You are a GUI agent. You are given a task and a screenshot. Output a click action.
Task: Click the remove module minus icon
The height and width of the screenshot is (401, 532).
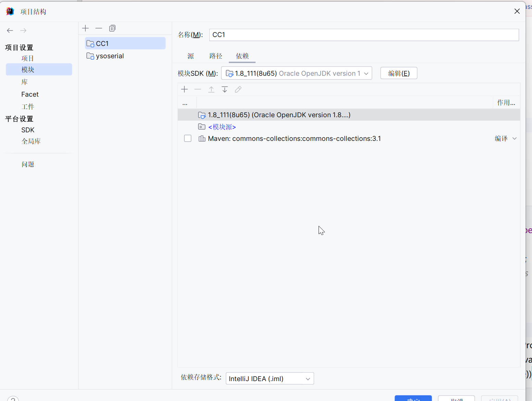click(x=99, y=28)
